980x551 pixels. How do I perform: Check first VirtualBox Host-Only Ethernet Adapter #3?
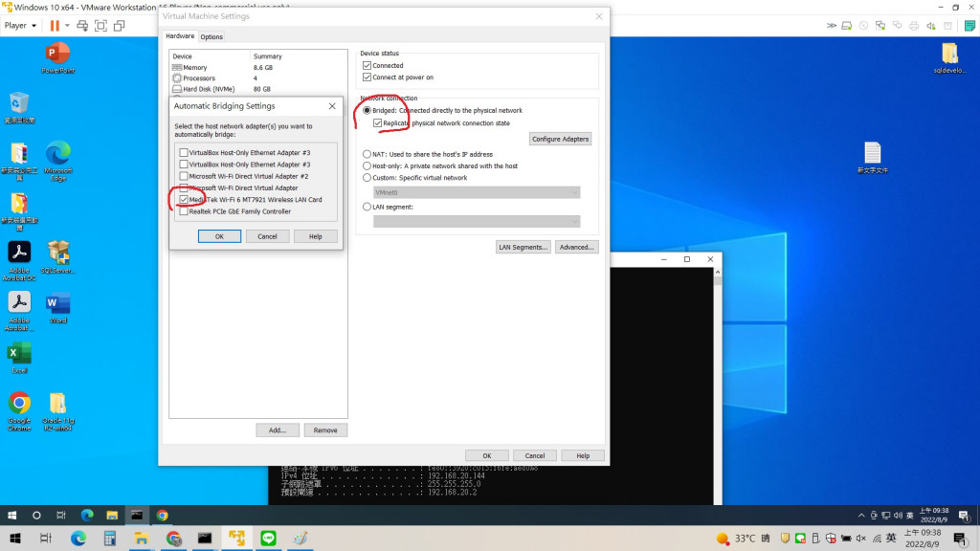point(183,152)
